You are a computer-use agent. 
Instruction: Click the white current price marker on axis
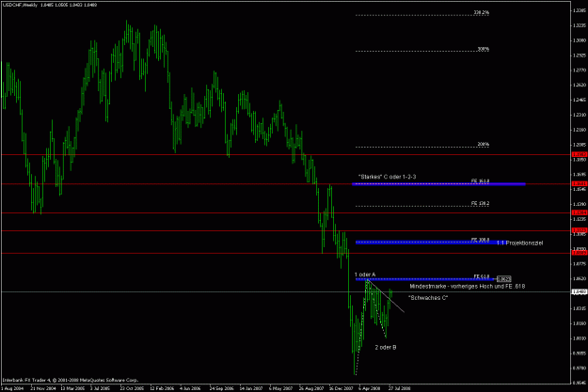(579, 291)
